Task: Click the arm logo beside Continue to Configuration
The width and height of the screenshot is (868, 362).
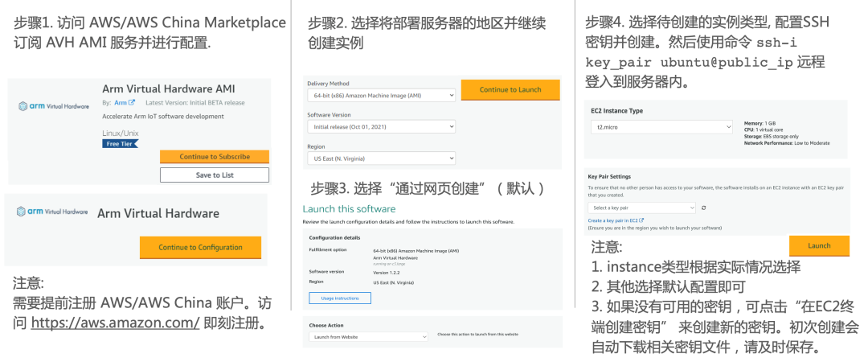Action: coord(52,212)
